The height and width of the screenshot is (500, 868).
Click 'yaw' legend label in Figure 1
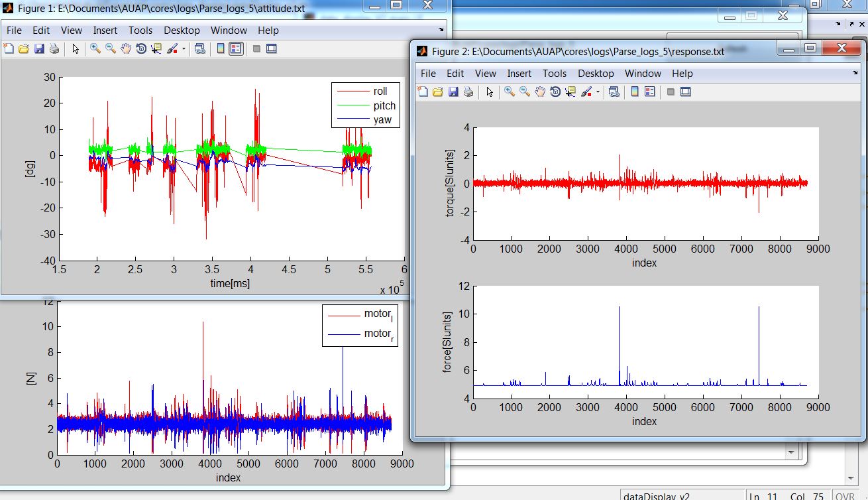pos(382,120)
